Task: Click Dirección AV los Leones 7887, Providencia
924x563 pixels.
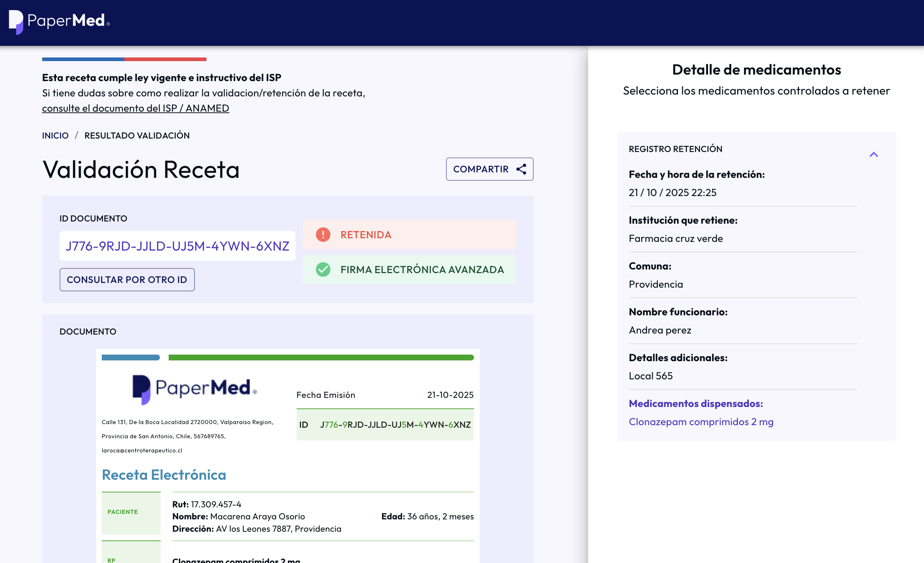Action: coord(257,529)
